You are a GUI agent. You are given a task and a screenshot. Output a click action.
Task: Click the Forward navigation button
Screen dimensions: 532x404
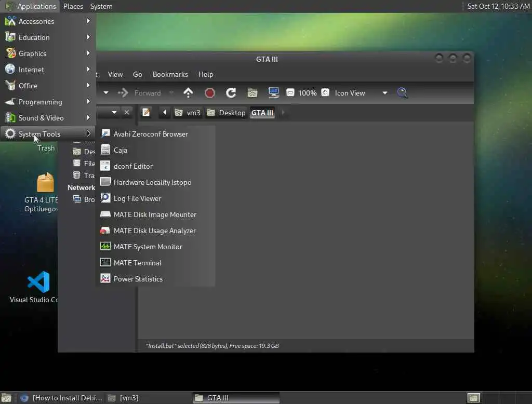click(140, 93)
